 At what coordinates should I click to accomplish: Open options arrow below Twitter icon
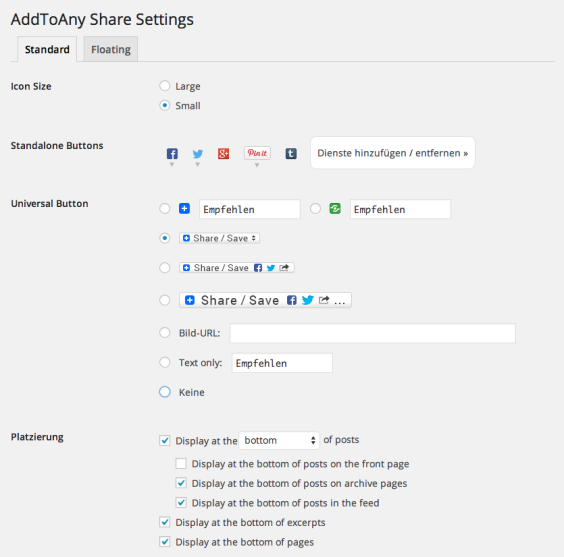197,164
